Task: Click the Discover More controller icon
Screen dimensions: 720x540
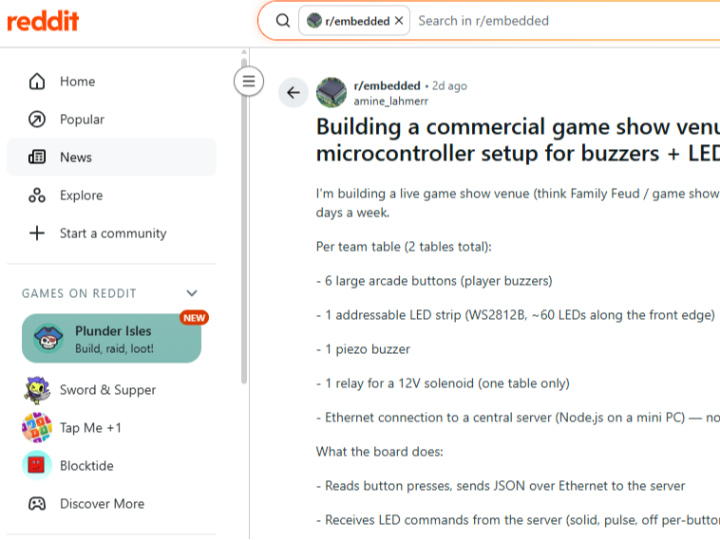Action: pyautogui.click(x=37, y=504)
